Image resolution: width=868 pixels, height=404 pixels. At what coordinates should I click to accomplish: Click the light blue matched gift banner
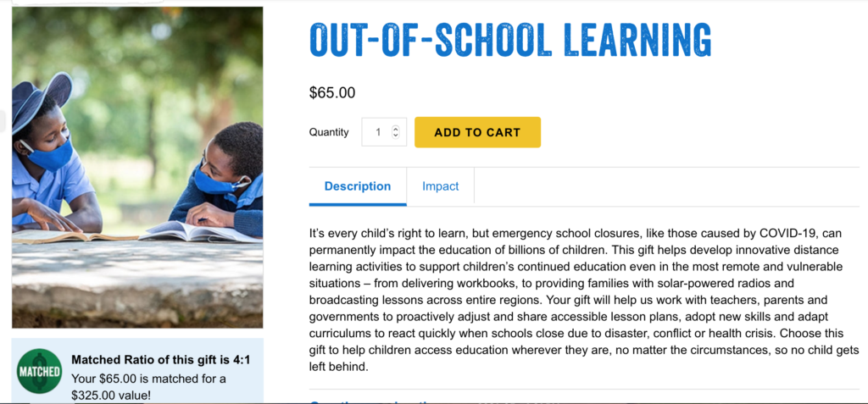137,371
